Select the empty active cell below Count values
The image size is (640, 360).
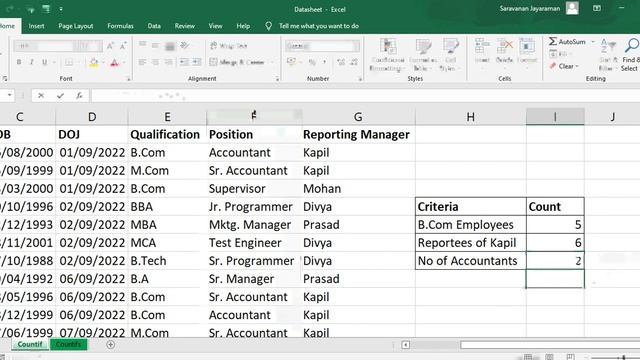tap(555, 279)
